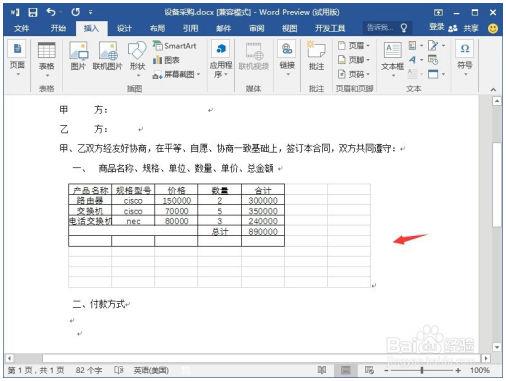Select print layout view in status bar
Viewport: 506px width, 381px height.
click(x=346, y=370)
